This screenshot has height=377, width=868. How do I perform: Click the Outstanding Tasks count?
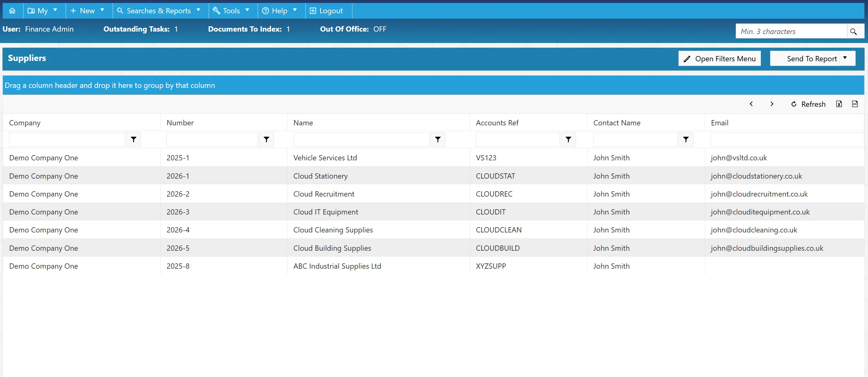point(176,29)
